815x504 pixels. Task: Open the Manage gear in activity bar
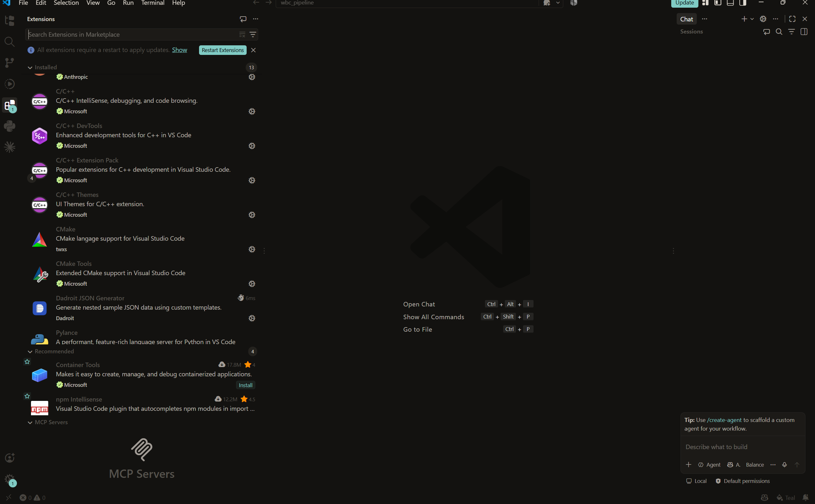(x=10, y=479)
